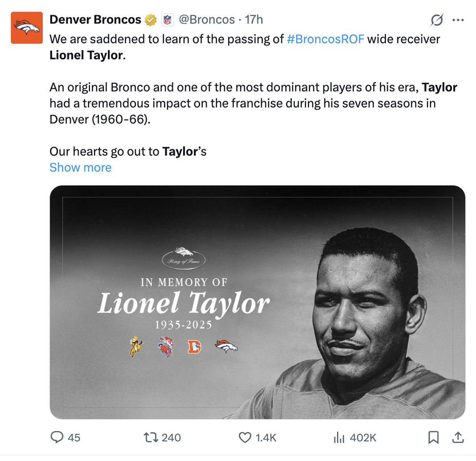The width and height of the screenshot is (476, 461).
Task: Click the 240 reposts count
Action: (x=171, y=437)
